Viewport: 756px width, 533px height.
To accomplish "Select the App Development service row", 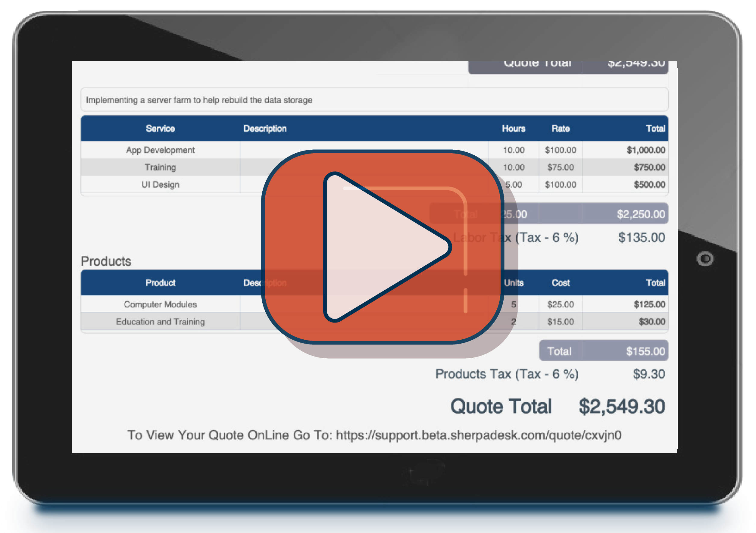I will (160, 150).
